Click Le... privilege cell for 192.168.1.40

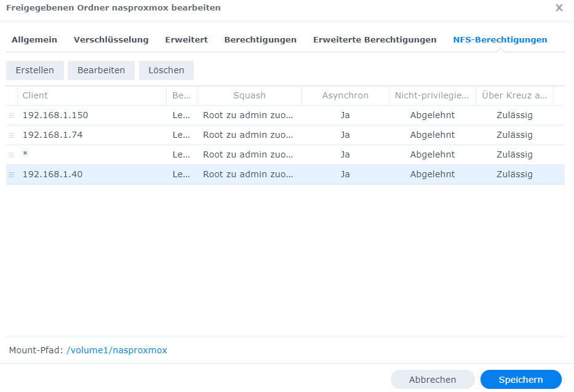[181, 175]
